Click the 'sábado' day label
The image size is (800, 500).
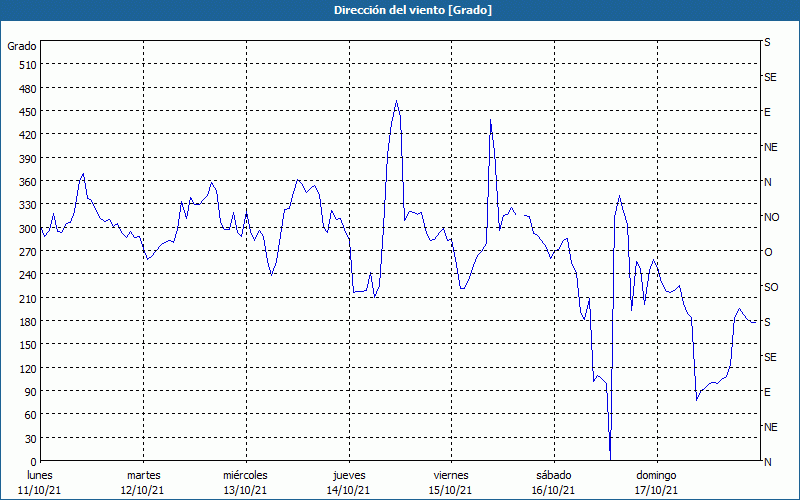tap(554, 476)
